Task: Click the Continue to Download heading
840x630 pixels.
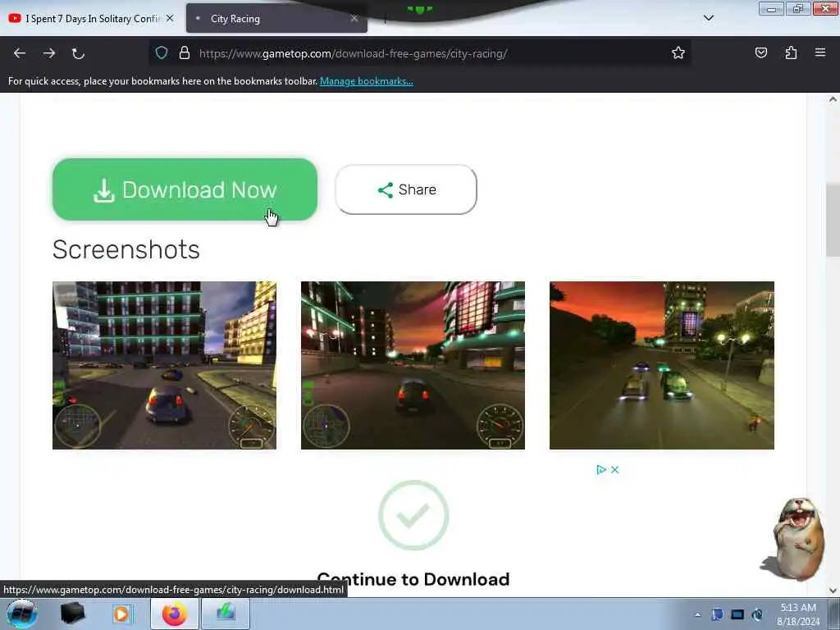Action: coord(413,579)
